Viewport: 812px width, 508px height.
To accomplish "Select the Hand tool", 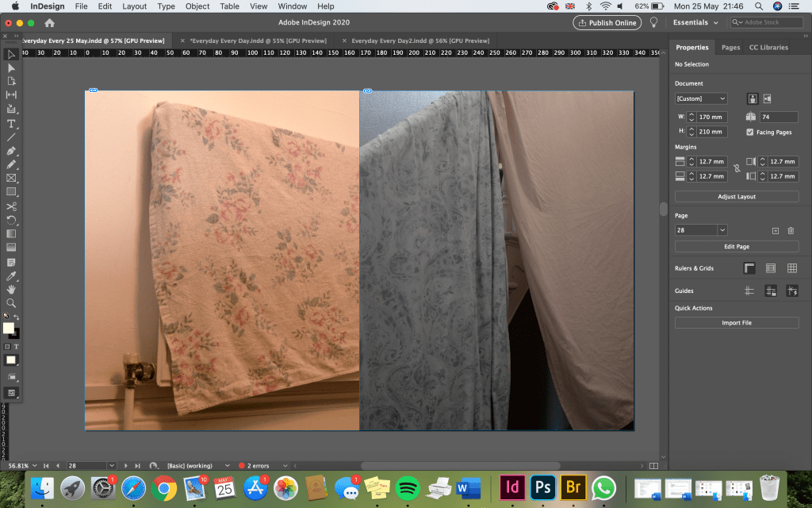I will [x=11, y=290].
